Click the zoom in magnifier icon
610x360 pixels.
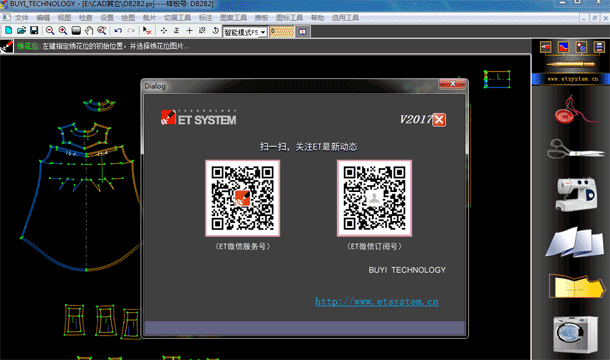coord(63,30)
